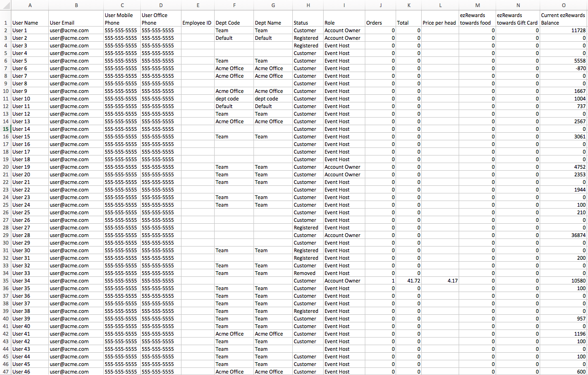
Task: Click the 'Current ezRewards Balance' header cell
Action: (x=563, y=18)
